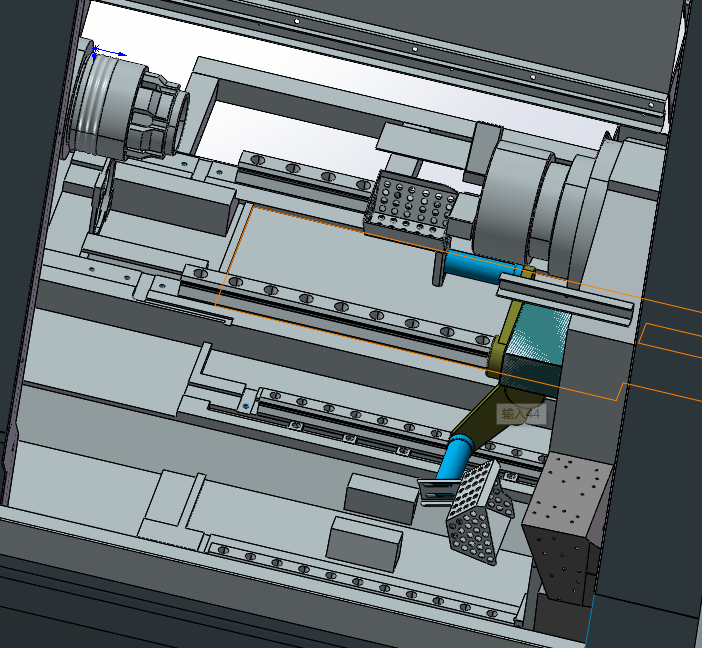Screen dimensions: 702x648
Task: Select the dark drilled tombstone block at lower right
Action: (566, 528)
